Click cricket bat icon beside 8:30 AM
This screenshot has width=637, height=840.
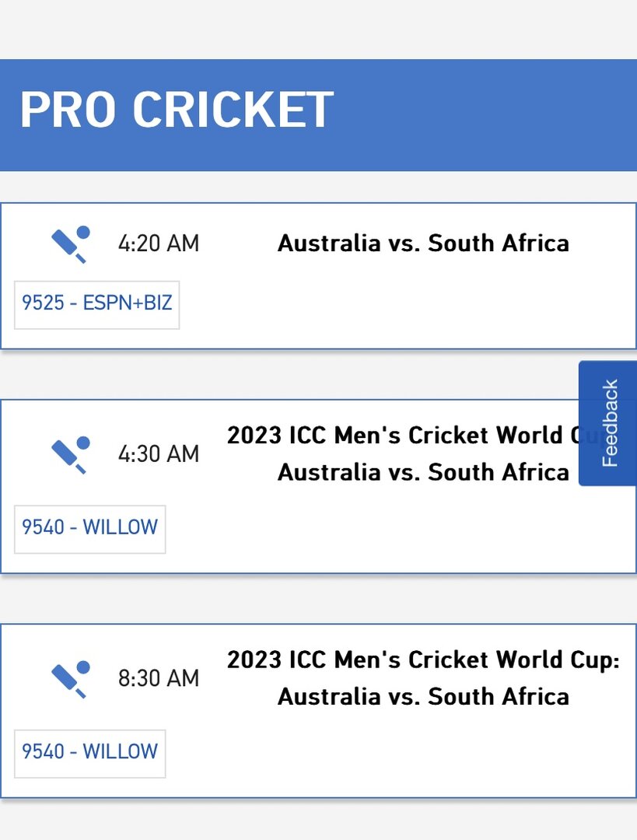71,679
